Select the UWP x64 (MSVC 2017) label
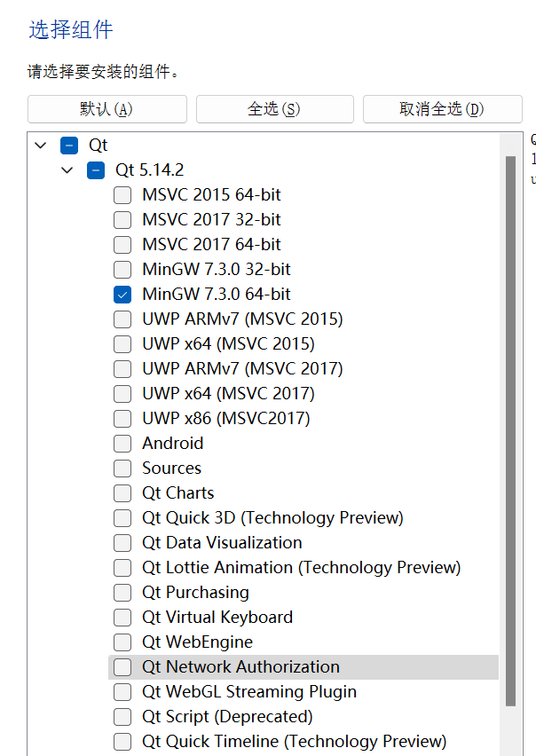 click(228, 394)
